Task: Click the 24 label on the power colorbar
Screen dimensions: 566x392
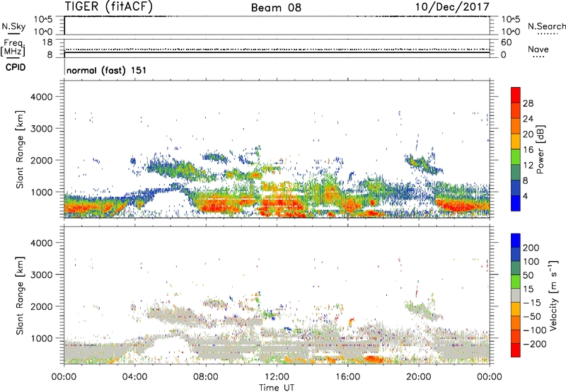Action: tap(528, 119)
